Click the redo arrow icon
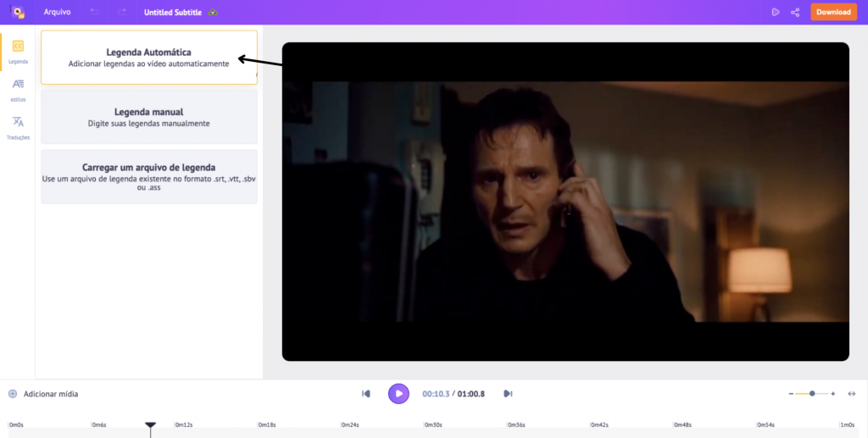The height and width of the screenshot is (438, 868). pos(122,12)
